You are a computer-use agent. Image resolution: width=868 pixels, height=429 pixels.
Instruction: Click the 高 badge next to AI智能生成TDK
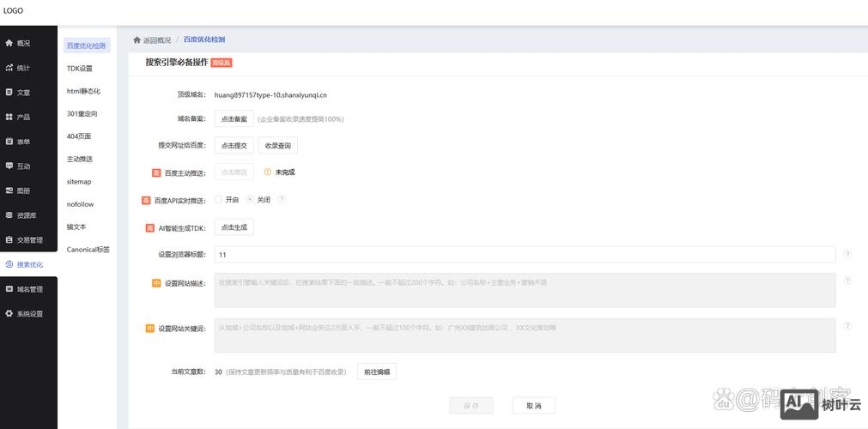click(150, 227)
